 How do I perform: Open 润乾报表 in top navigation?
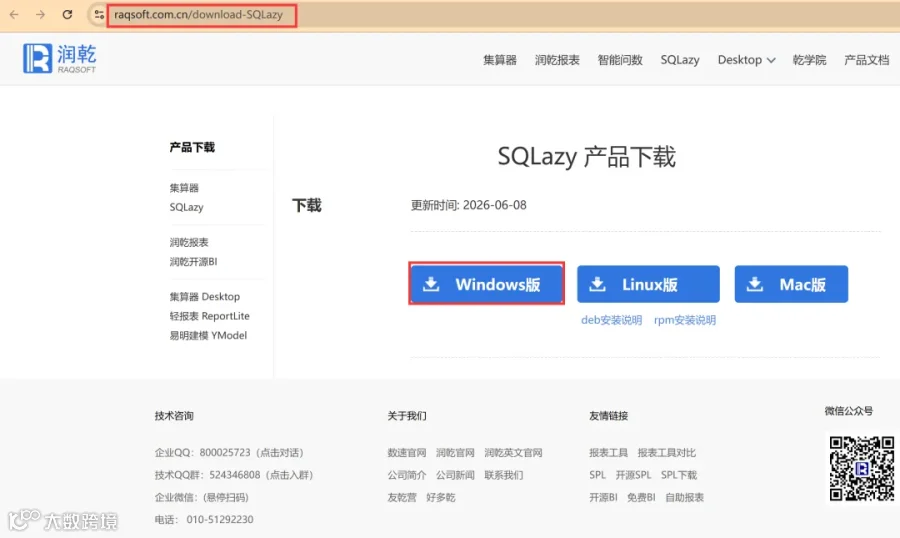coord(557,60)
